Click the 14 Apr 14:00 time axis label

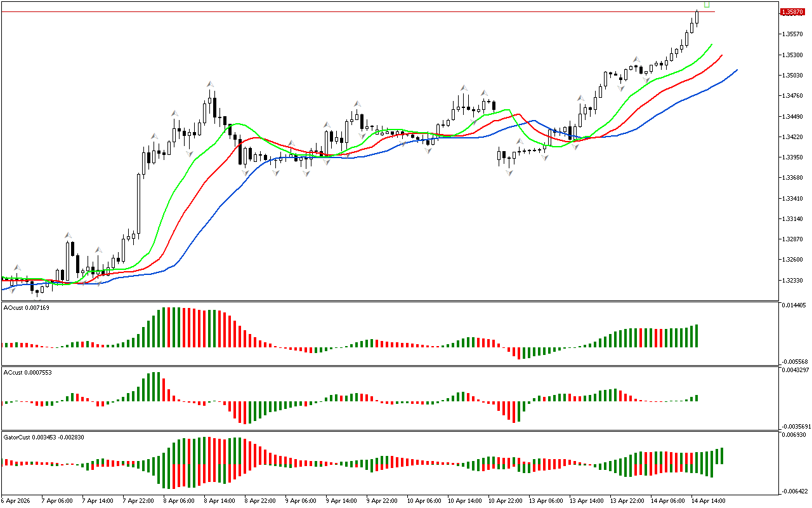tap(708, 501)
